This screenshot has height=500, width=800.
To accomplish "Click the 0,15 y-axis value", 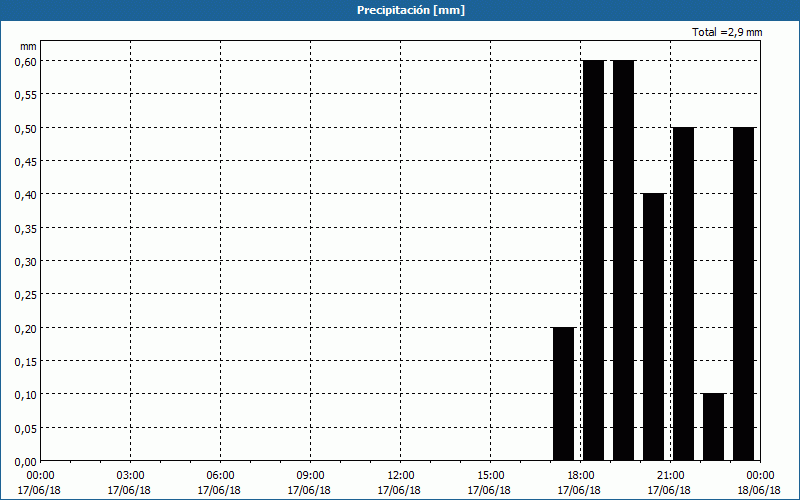I will 26,361.
